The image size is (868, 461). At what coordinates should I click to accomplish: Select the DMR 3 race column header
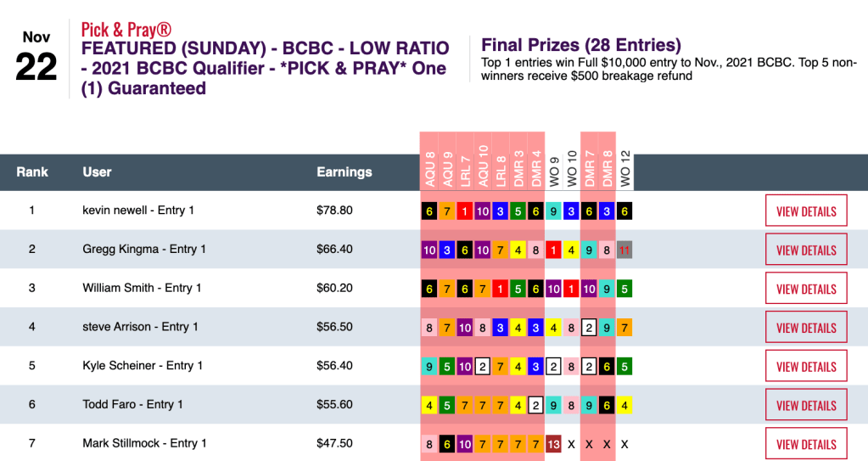tap(518, 161)
